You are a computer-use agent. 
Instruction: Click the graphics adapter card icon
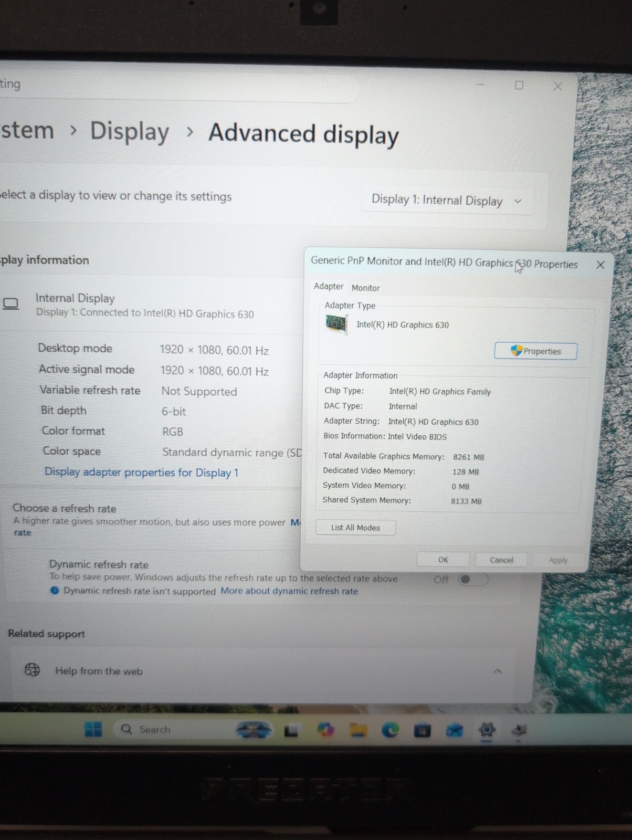336,324
